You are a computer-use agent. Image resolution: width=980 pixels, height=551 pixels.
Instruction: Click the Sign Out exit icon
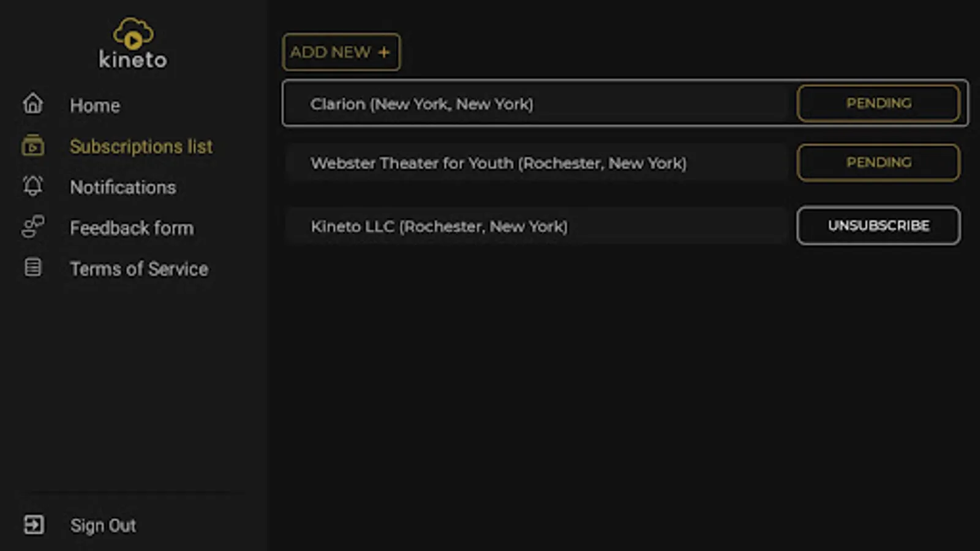(35, 525)
